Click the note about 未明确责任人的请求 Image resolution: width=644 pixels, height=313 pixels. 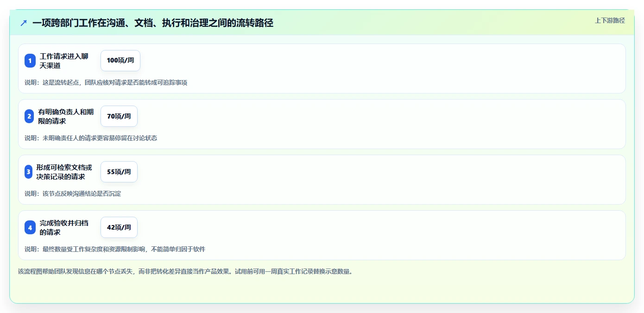(x=91, y=138)
